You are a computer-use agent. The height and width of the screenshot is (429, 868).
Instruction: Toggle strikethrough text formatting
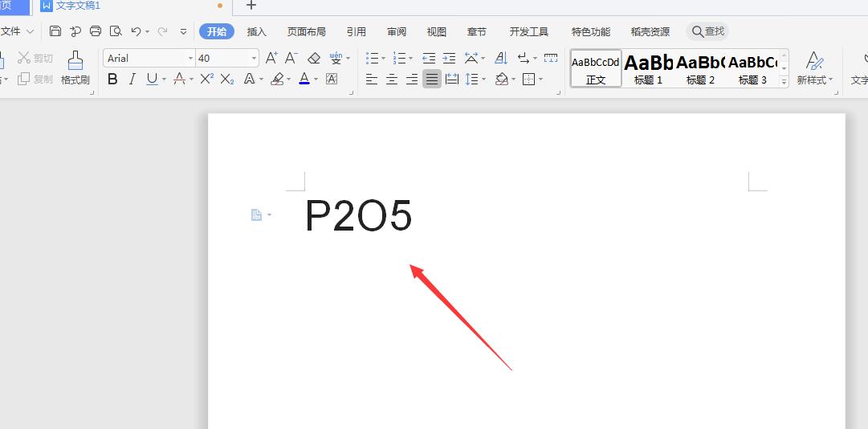click(179, 80)
